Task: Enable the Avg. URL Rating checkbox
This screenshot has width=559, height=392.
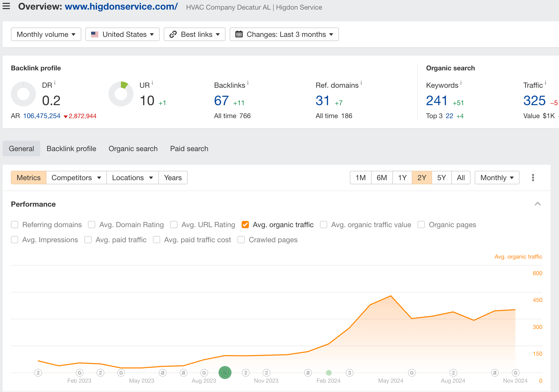Action: pos(174,225)
